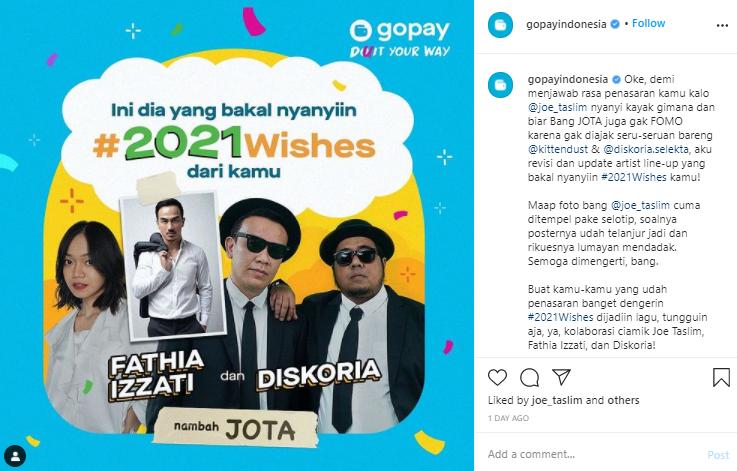Click the verified badge in header
This screenshot has width=737, height=471.
tap(615, 24)
